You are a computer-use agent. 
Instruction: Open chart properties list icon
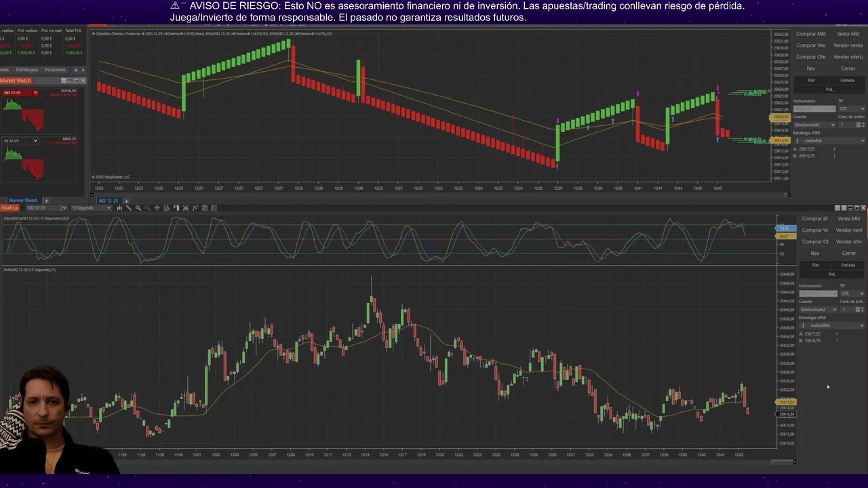(x=214, y=208)
